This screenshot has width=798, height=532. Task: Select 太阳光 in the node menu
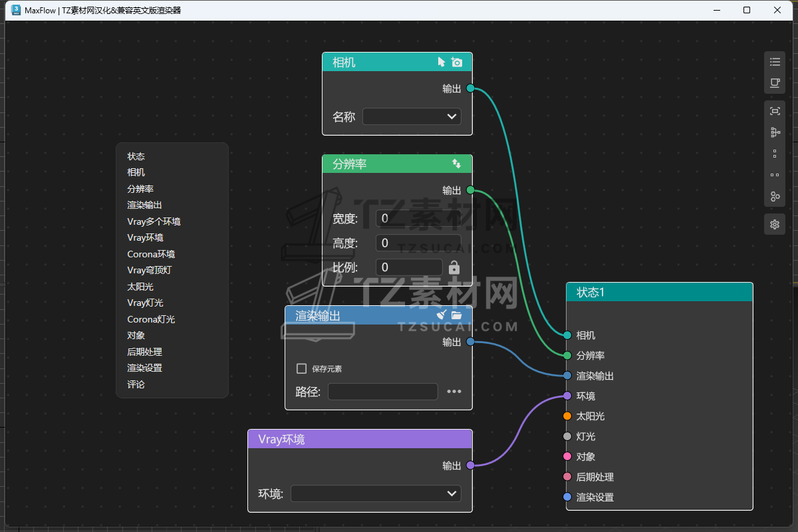tap(140, 287)
